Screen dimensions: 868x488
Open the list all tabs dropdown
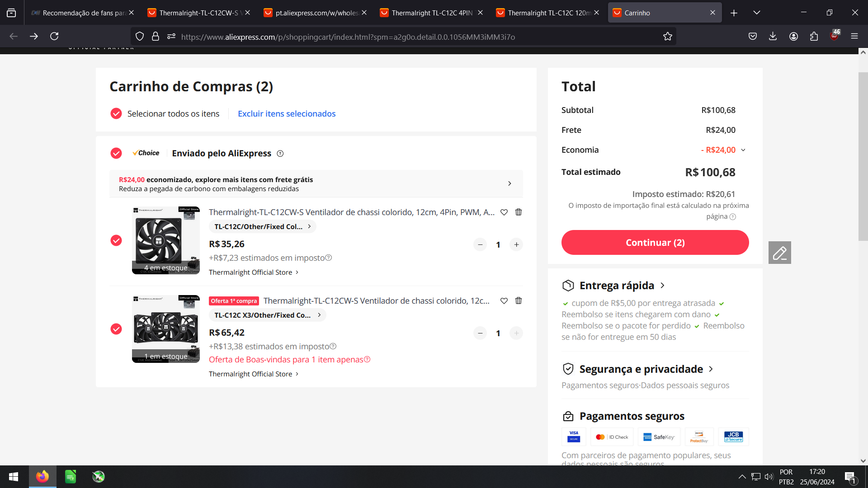[x=757, y=13]
